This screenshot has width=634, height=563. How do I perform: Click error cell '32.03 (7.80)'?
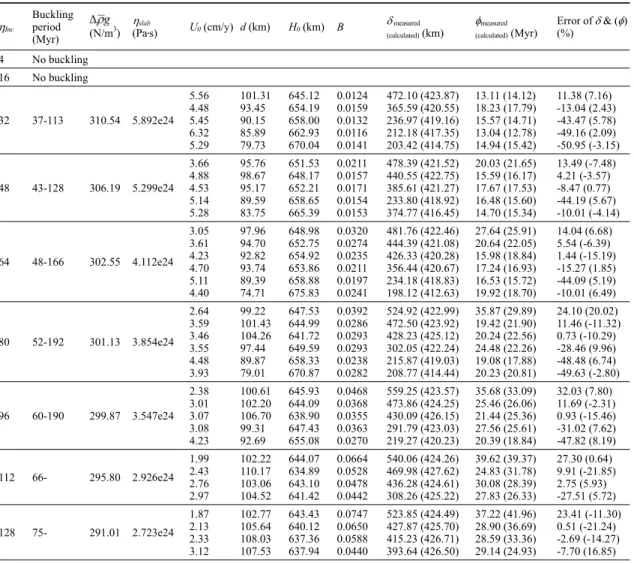584,392
